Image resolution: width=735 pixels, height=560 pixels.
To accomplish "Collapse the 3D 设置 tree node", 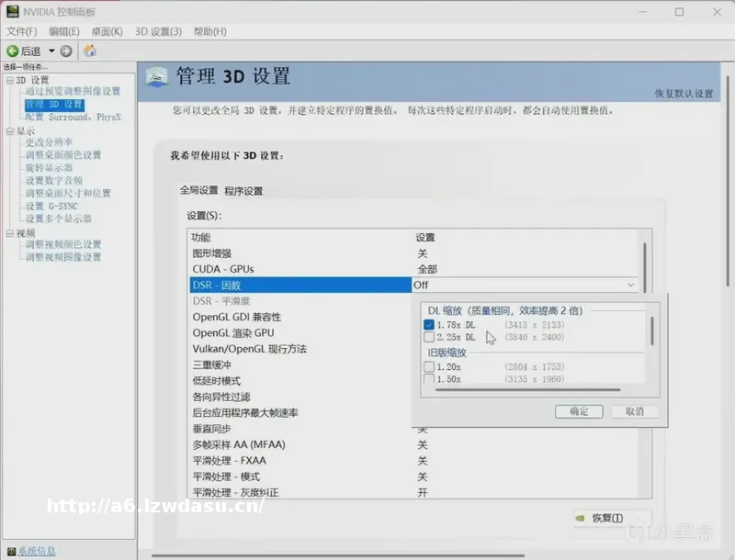I will (8, 81).
